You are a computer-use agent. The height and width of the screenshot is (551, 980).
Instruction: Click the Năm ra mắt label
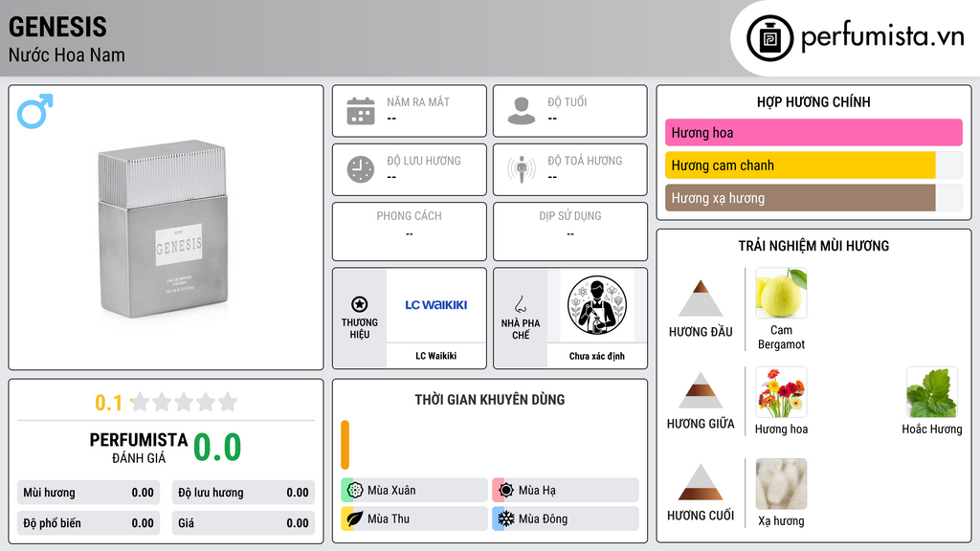pyautogui.click(x=418, y=101)
